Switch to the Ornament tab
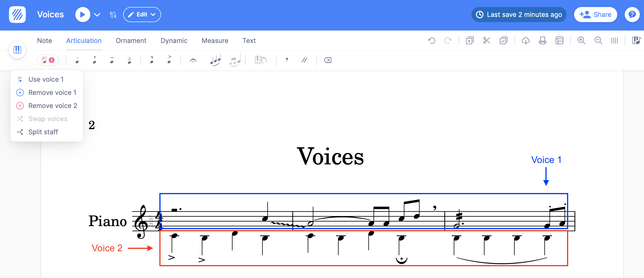 tap(131, 40)
